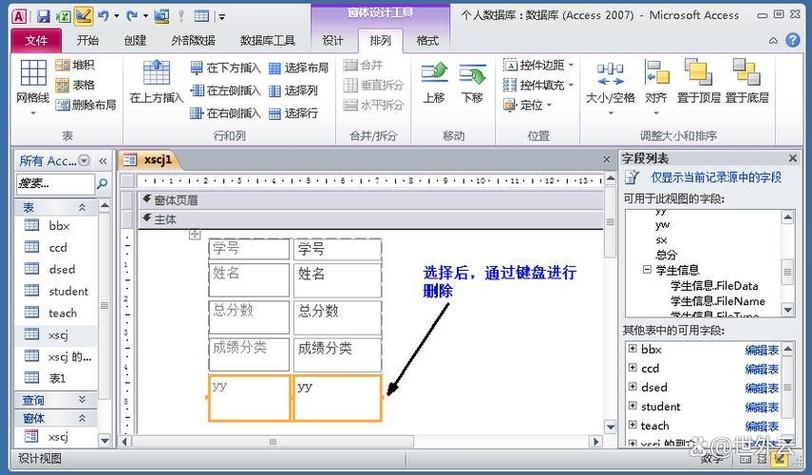Click 仅显示当前记录源中的字段 link

pyautogui.click(x=715, y=177)
